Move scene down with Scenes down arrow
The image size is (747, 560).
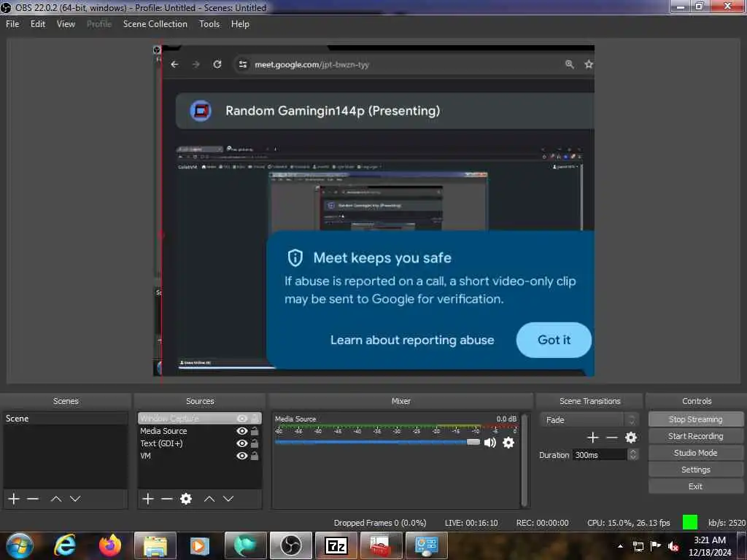click(75, 499)
